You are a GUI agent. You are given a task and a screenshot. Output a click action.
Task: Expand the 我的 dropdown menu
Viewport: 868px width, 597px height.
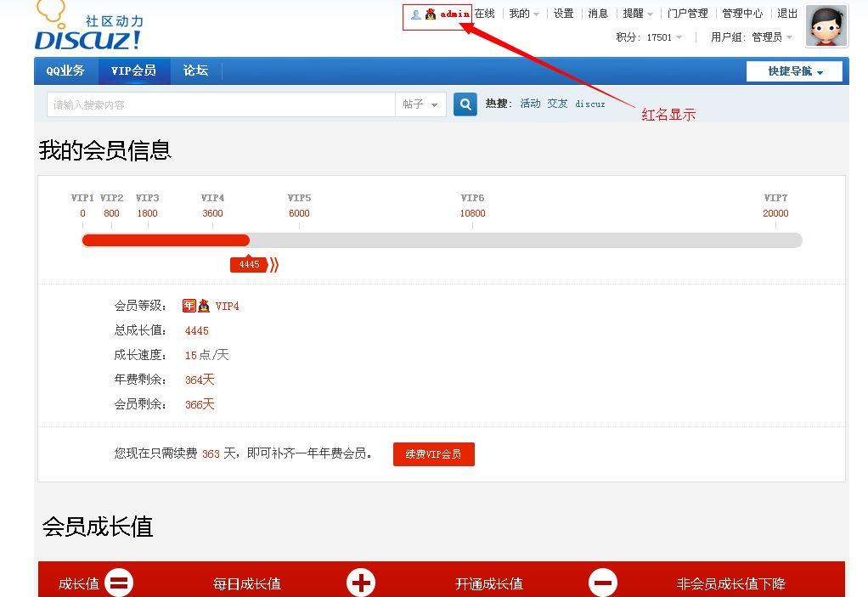click(523, 14)
